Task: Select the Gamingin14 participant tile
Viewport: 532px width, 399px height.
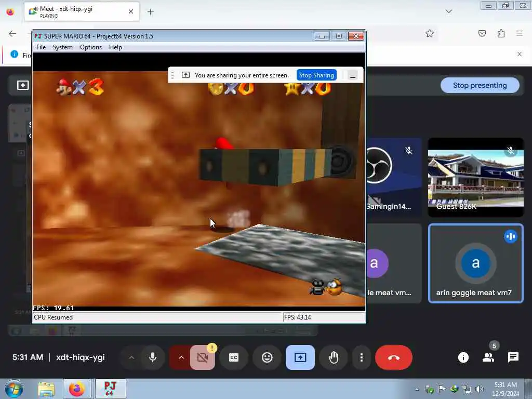Action: [x=394, y=178]
